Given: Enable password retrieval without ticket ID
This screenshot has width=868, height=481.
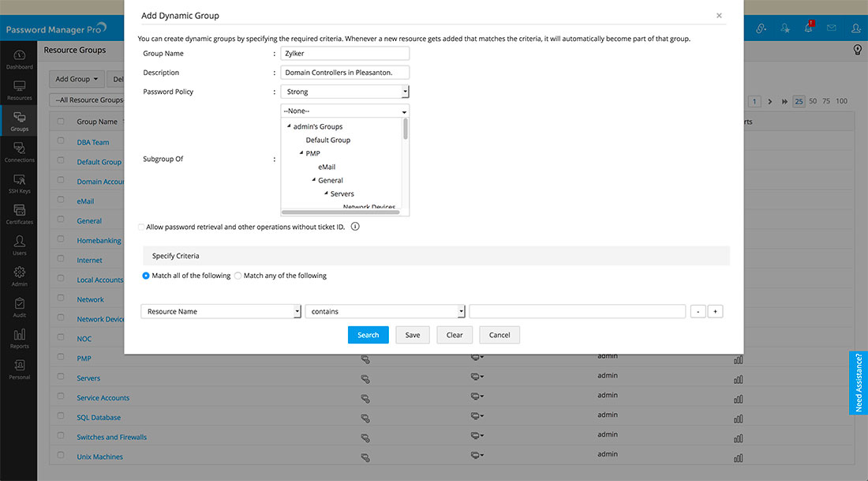Looking at the screenshot, I should pos(141,227).
